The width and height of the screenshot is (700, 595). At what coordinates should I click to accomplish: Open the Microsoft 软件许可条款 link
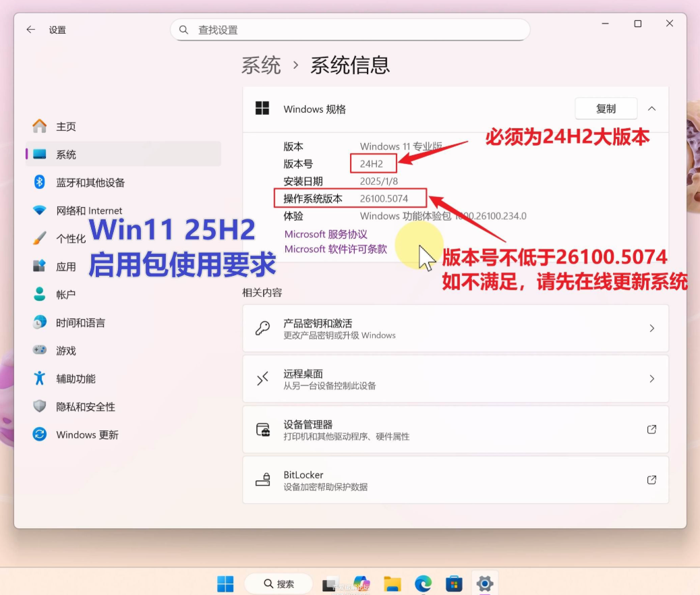(x=336, y=249)
